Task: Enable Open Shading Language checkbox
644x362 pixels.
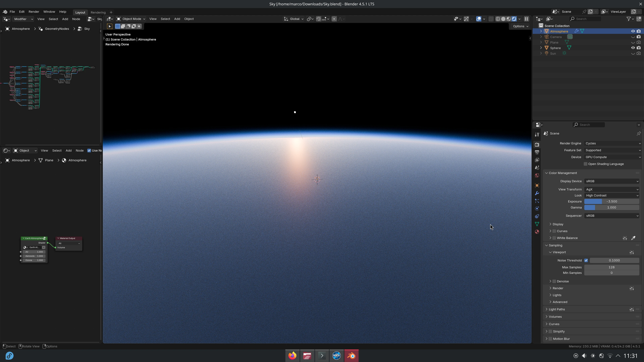Action: tap(585, 164)
